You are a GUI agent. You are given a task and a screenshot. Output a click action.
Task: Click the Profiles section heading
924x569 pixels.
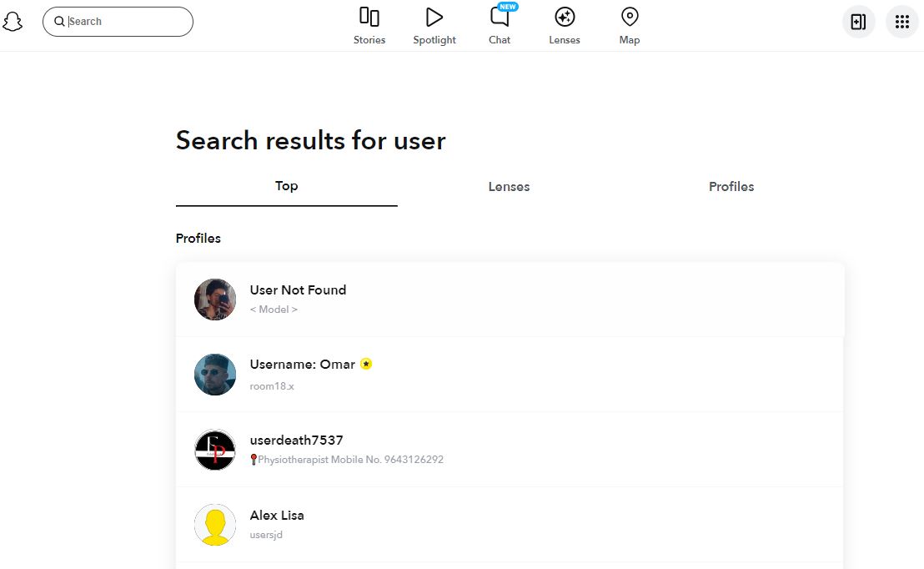coord(198,239)
